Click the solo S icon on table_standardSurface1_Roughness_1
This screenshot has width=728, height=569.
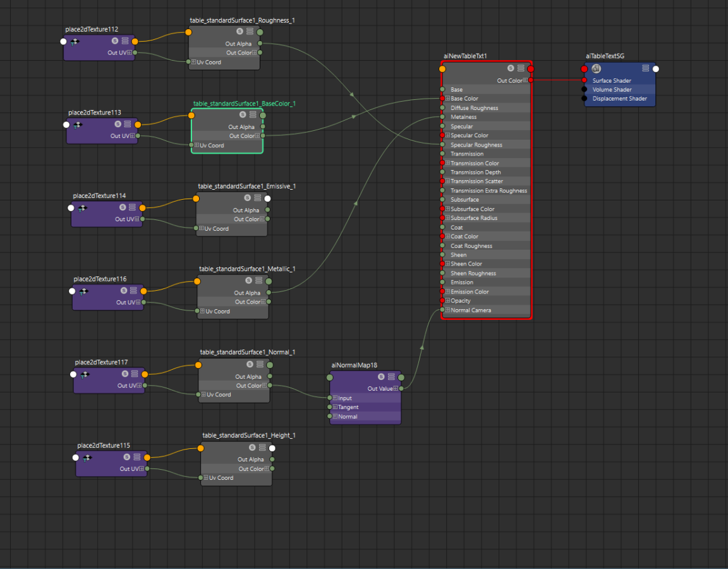pos(240,31)
